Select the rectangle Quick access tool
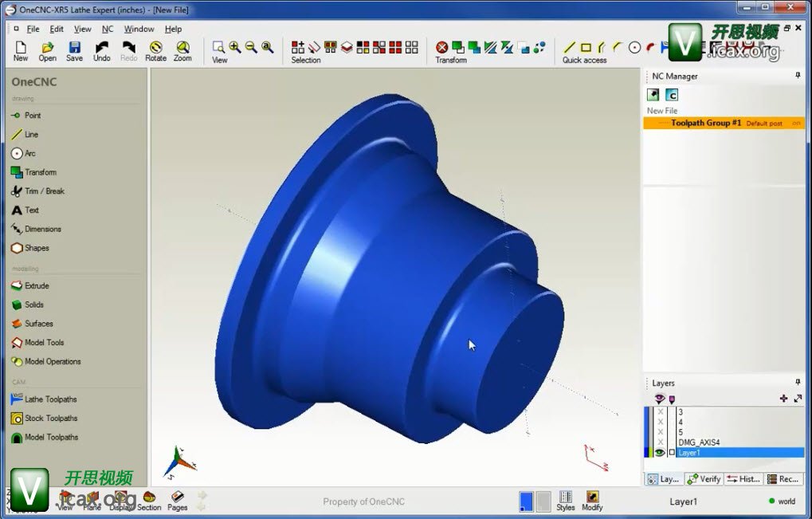The height and width of the screenshot is (519, 812). click(x=586, y=47)
